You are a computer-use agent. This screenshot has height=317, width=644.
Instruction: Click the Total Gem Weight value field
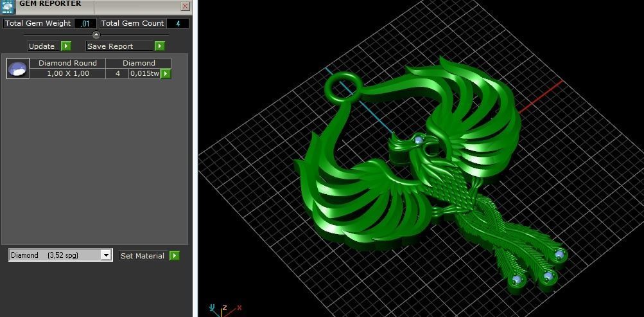(85, 23)
